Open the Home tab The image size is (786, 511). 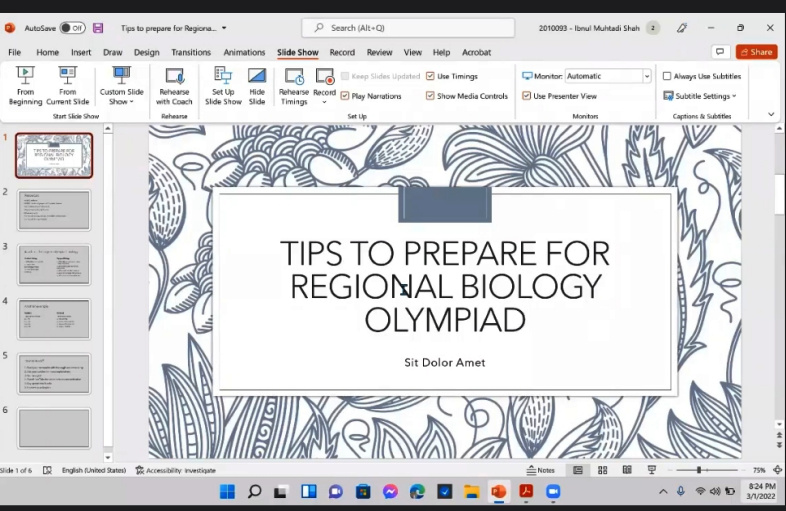coord(48,52)
